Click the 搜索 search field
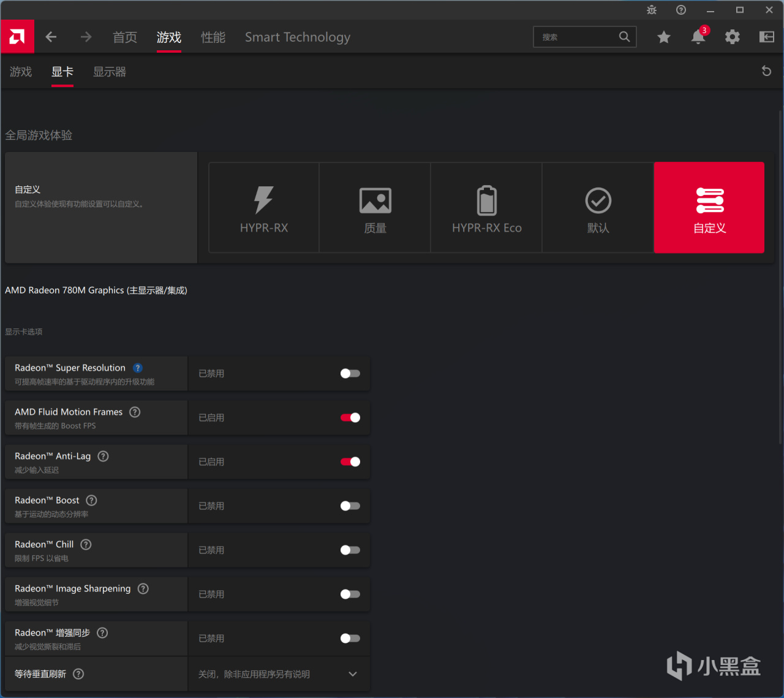 click(x=585, y=37)
